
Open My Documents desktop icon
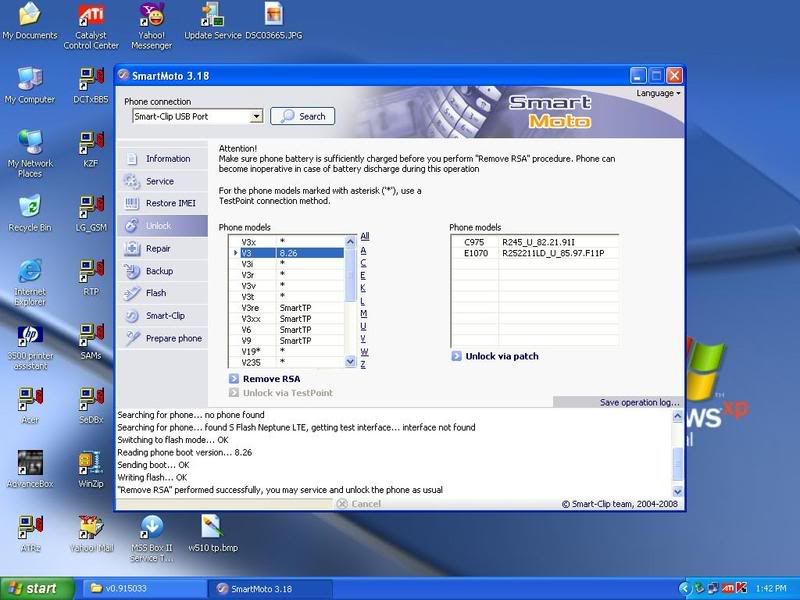point(30,22)
